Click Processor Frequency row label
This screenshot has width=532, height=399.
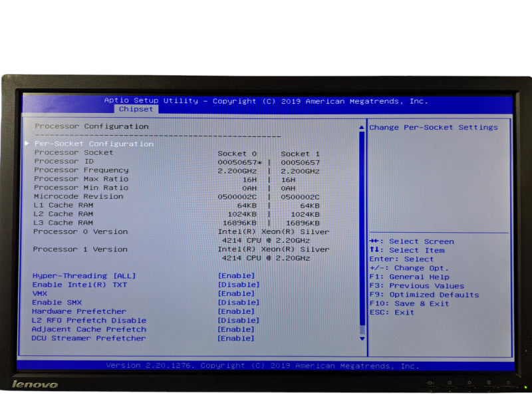click(x=81, y=170)
